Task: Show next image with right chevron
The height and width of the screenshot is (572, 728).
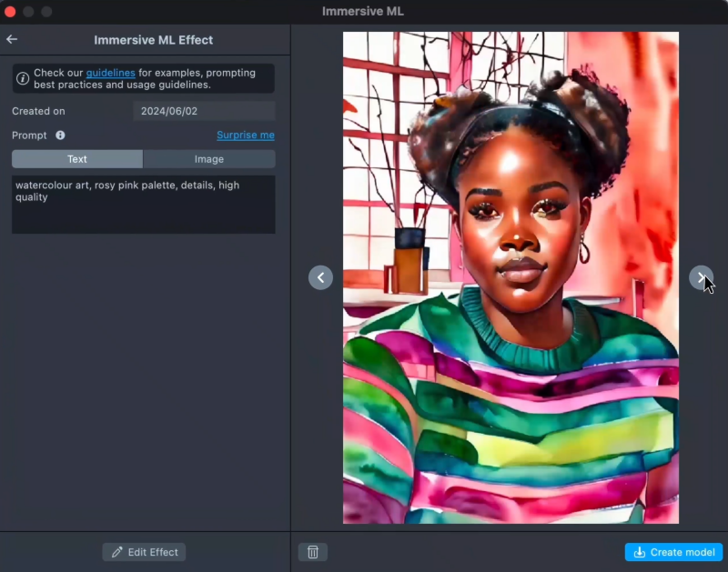Action: (x=700, y=277)
